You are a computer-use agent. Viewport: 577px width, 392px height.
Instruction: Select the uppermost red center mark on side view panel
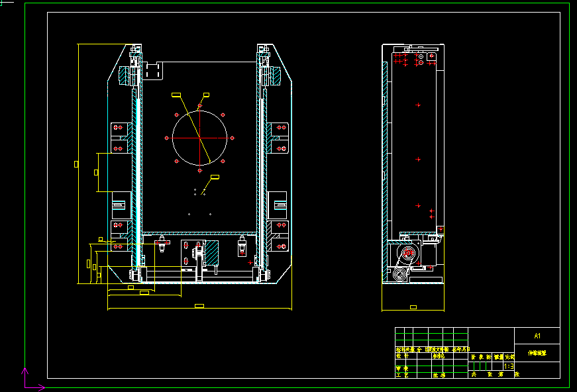418,105
